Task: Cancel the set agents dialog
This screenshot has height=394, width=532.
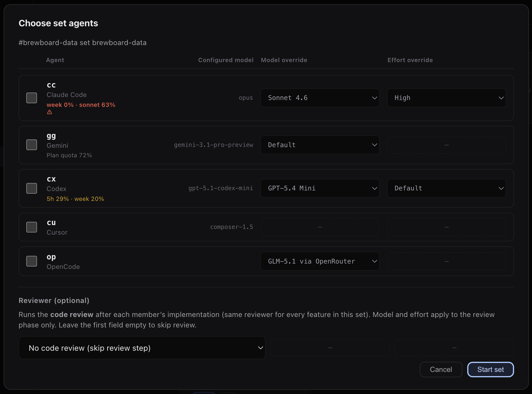Action: (441, 370)
